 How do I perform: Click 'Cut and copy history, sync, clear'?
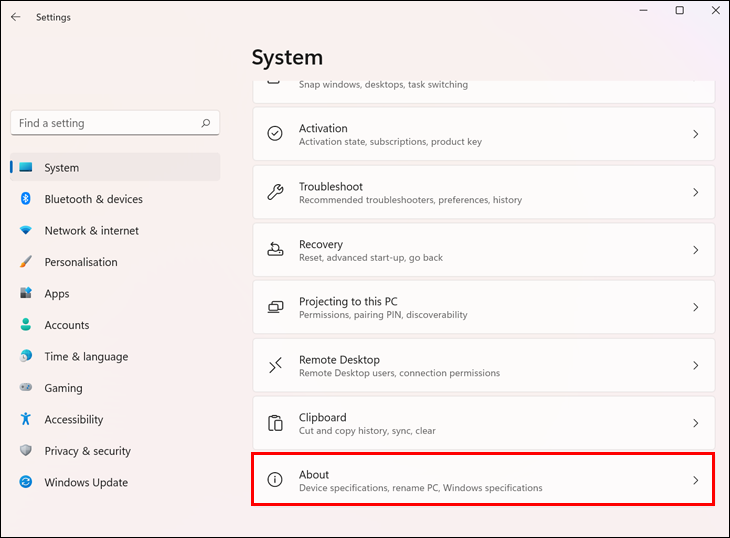367,430
